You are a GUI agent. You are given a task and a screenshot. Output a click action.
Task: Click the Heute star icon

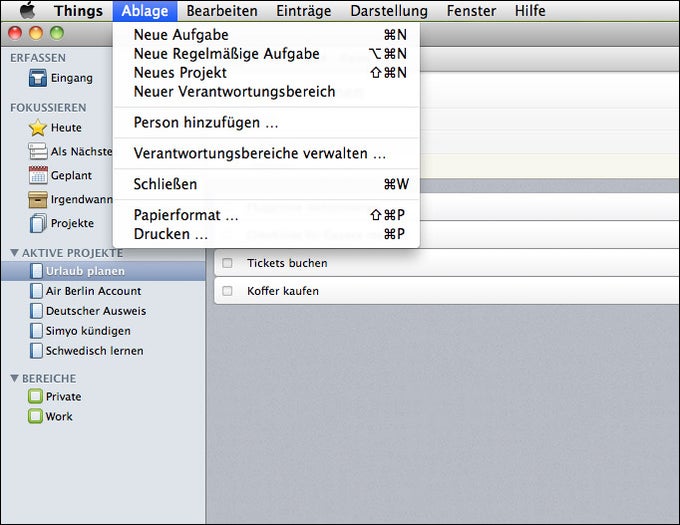point(38,127)
